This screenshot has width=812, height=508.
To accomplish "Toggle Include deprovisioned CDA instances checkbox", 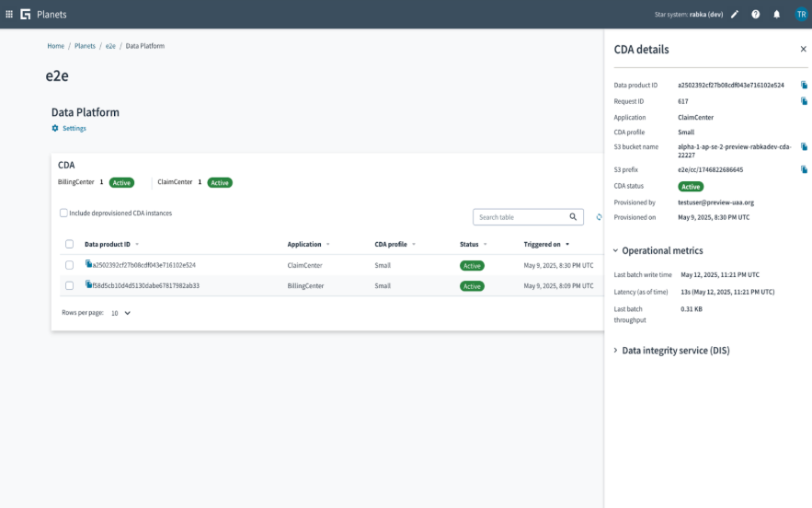I will pyautogui.click(x=63, y=214).
